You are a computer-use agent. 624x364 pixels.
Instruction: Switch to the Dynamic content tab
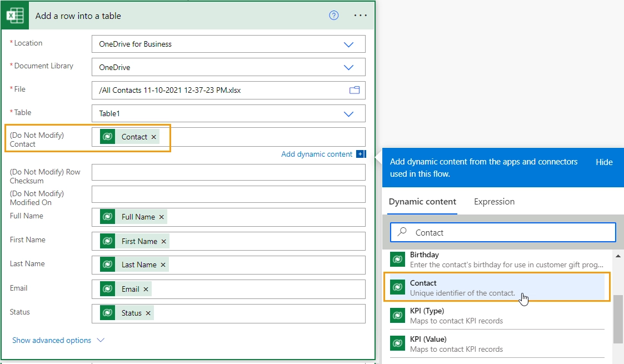click(423, 202)
